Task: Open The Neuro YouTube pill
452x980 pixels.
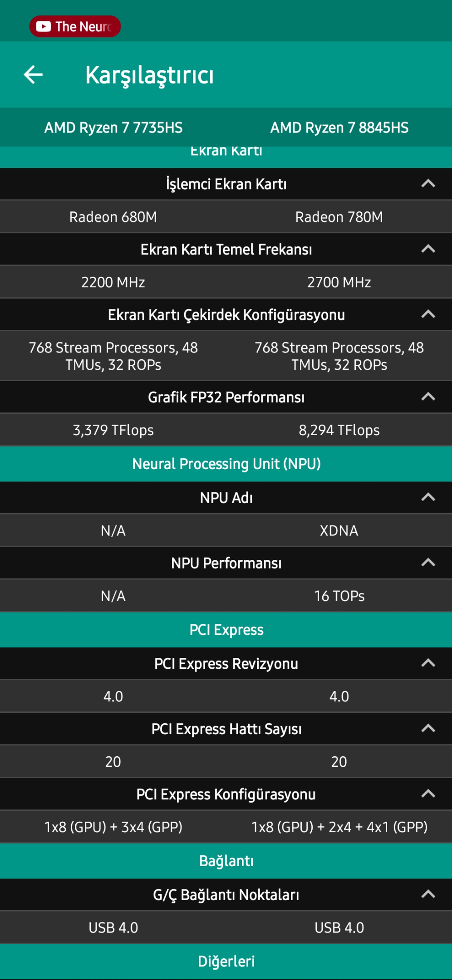Action: (x=75, y=26)
